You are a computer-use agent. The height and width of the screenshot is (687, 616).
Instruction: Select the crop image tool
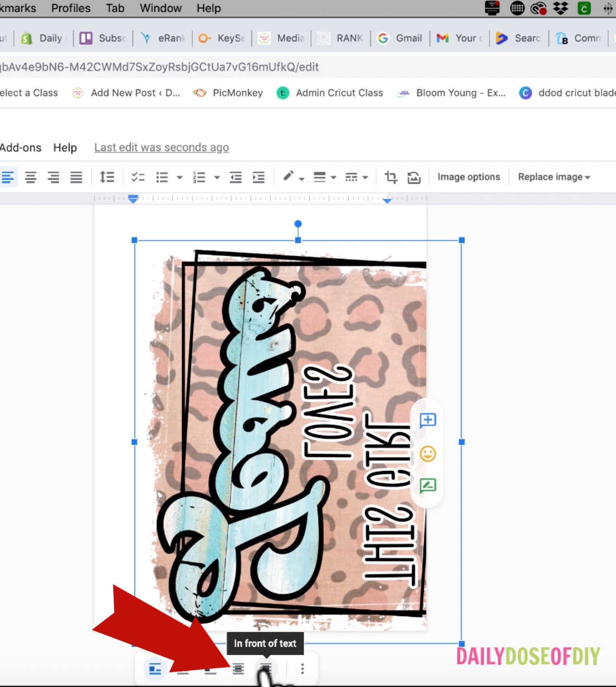pos(391,177)
